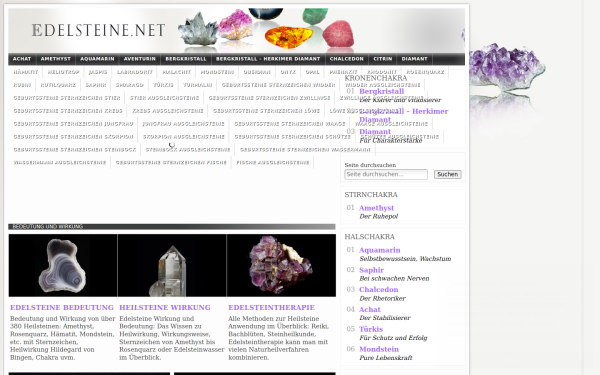Viewport: 600px width, 375px height.
Task: Open the purple fluorite thumbnail image
Action: pos(281,266)
